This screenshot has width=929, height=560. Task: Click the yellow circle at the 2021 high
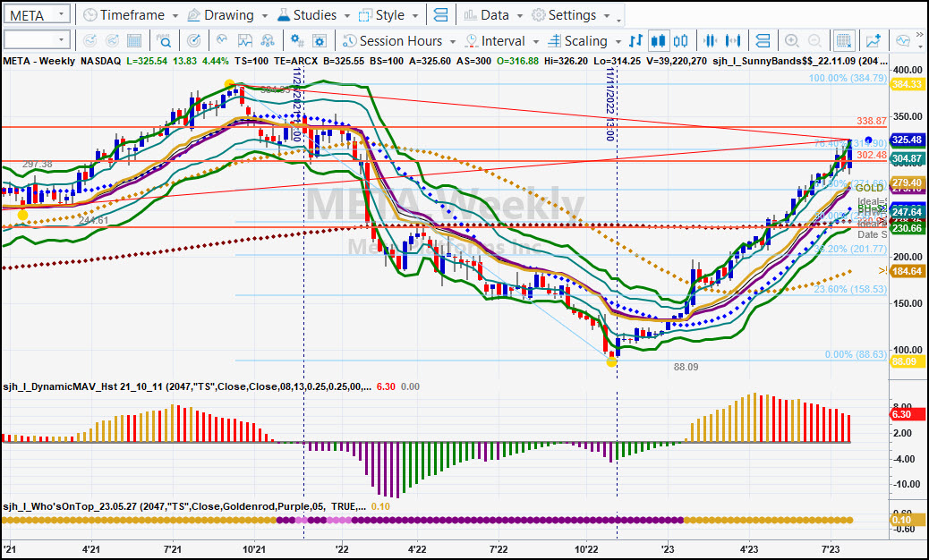[229, 85]
